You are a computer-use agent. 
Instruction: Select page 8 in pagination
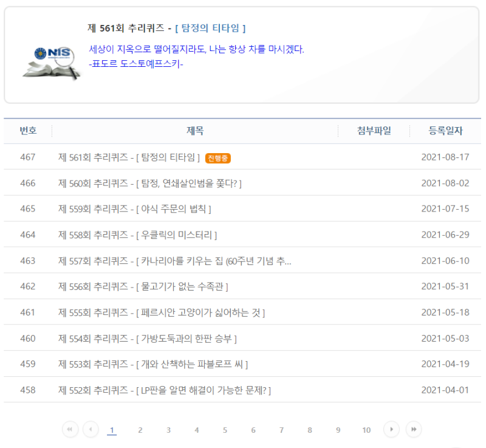[310, 430]
